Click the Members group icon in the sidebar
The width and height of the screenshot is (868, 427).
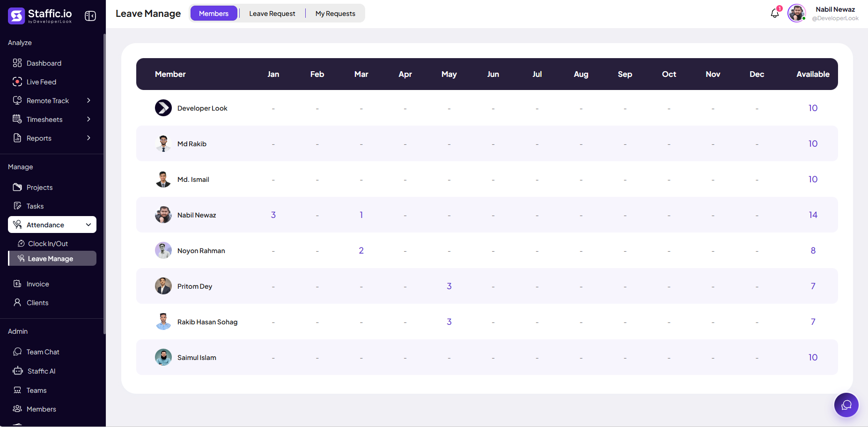pos(17,409)
